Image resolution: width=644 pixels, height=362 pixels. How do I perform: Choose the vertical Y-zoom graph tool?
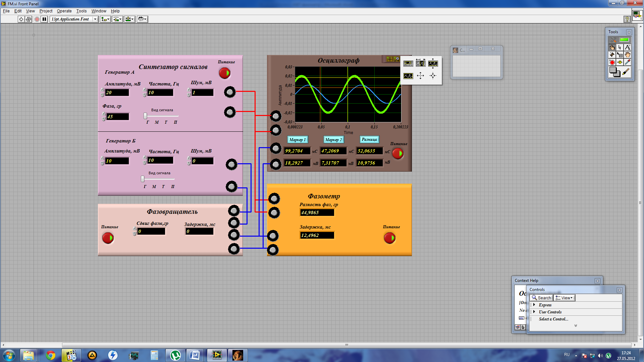click(433, 63)
